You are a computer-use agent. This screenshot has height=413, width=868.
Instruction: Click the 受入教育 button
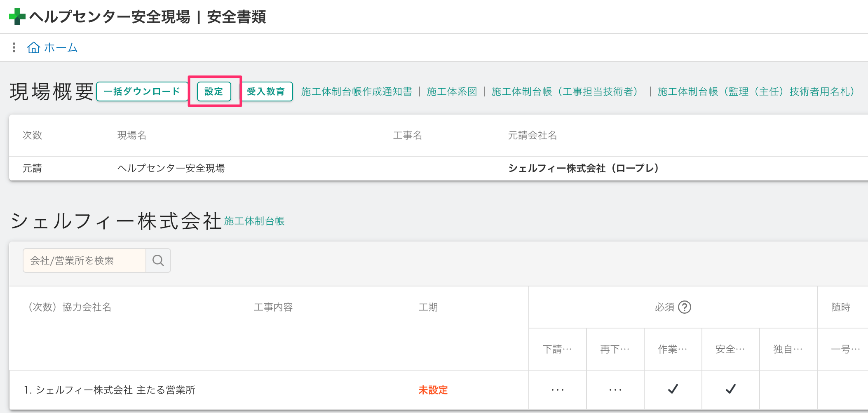coord(266,92)
